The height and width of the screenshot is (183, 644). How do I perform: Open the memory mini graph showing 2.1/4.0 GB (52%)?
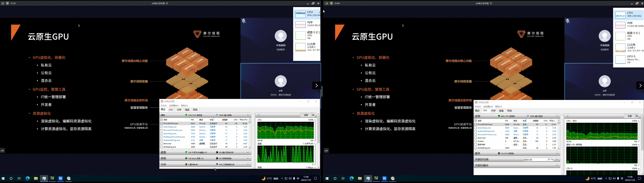coord(629,25)
